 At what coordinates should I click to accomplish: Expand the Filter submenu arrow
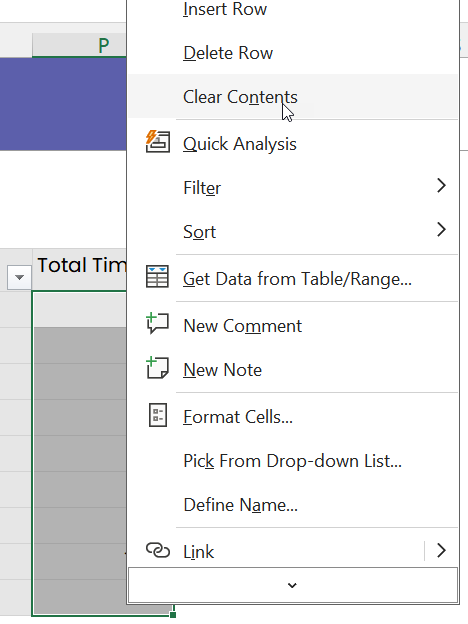tap(441, 185)
